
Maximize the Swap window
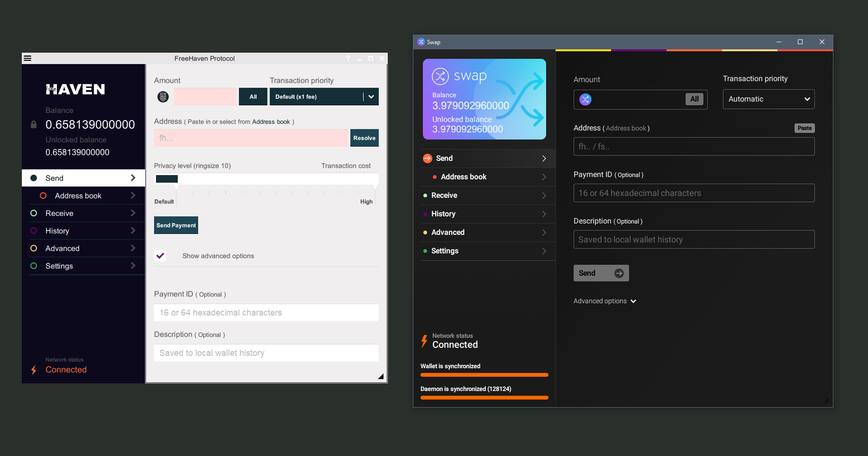tap(800, 42)
